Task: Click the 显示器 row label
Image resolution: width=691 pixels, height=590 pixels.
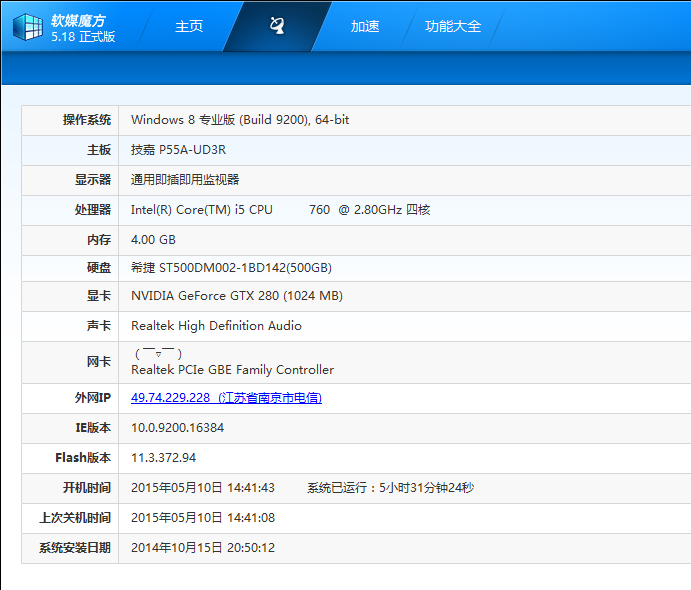Action: 93,180
